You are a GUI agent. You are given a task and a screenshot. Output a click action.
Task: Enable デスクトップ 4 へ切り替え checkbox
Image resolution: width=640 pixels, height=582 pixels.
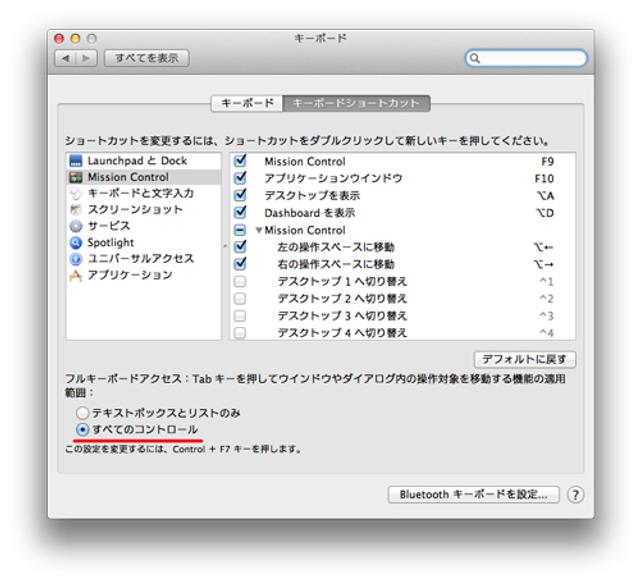click(x=240, y=333)
